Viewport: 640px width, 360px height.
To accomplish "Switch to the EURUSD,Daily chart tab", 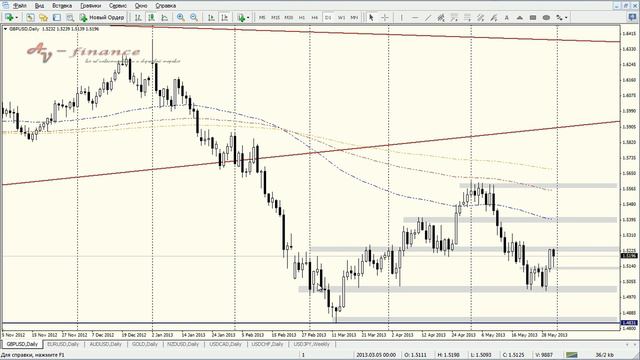I will (63, 344).
